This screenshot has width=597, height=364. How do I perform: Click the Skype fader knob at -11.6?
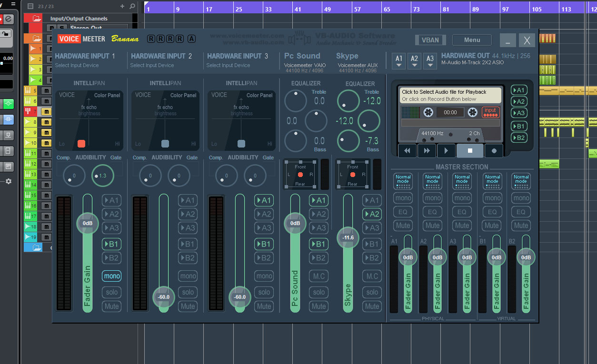point(348,237)
